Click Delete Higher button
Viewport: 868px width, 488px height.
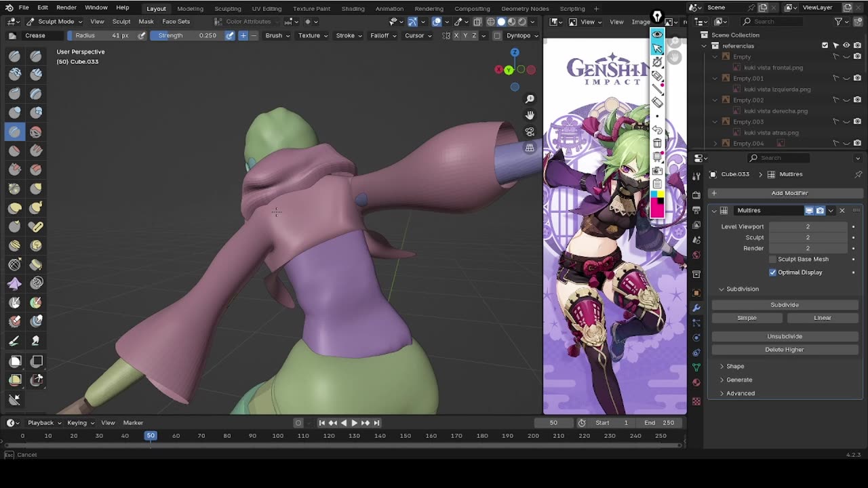[x=785, y=350]
